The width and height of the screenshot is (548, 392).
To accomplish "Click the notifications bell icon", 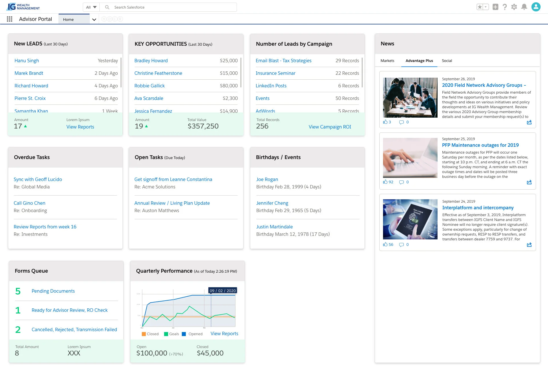I will coord(524,7).
